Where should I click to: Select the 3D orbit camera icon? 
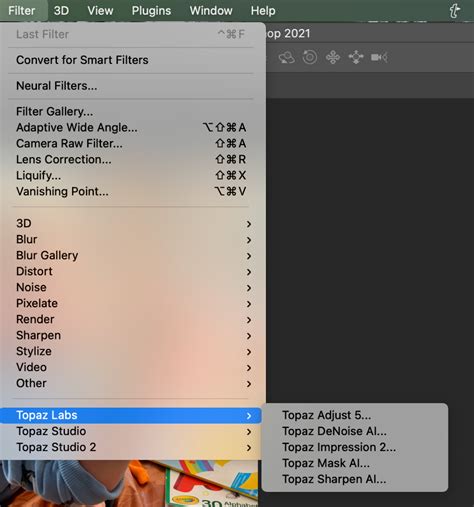click(x=287, y=58)
